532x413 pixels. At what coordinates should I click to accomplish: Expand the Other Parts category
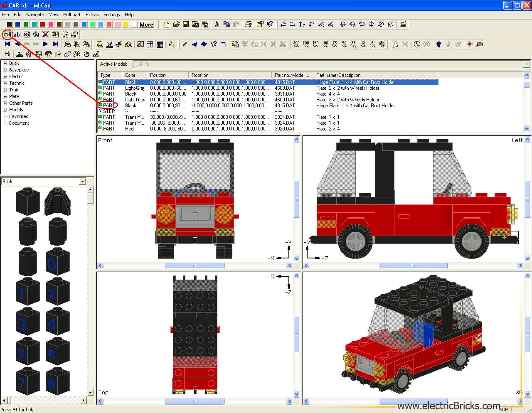click(5, 103)
